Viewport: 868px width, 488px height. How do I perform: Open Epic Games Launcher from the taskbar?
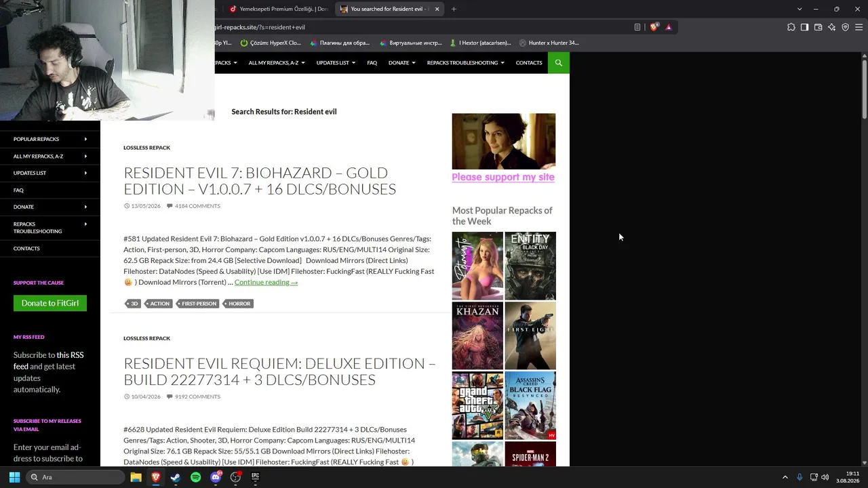pyautogui.click(x=256, y=477)
